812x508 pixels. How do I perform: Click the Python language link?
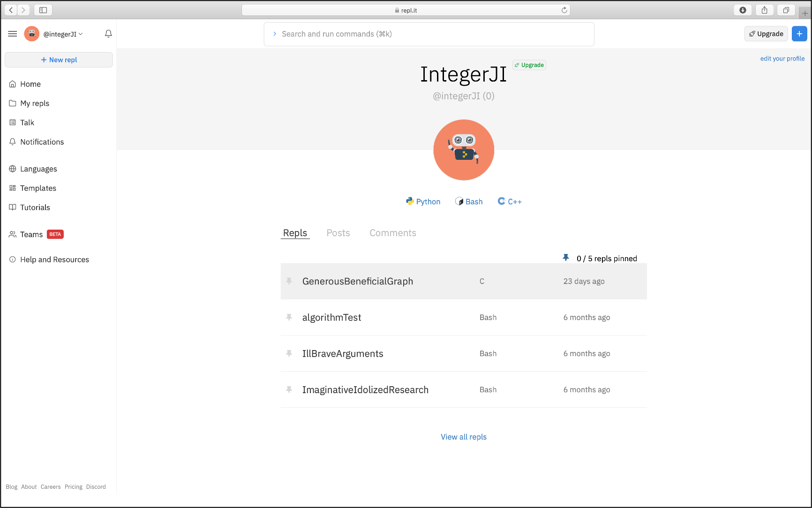click(423, 202)
